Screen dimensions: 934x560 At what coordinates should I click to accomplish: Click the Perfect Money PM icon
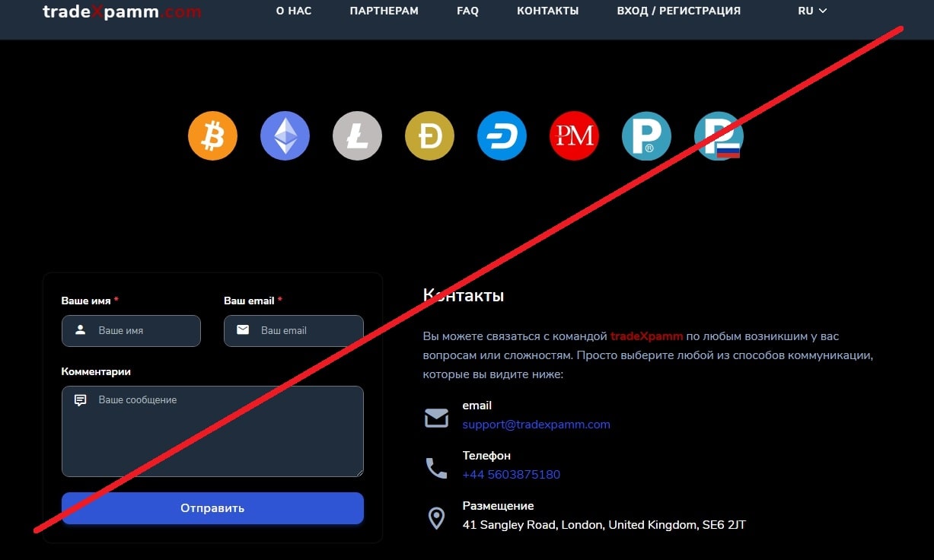[x=574, y=136]
